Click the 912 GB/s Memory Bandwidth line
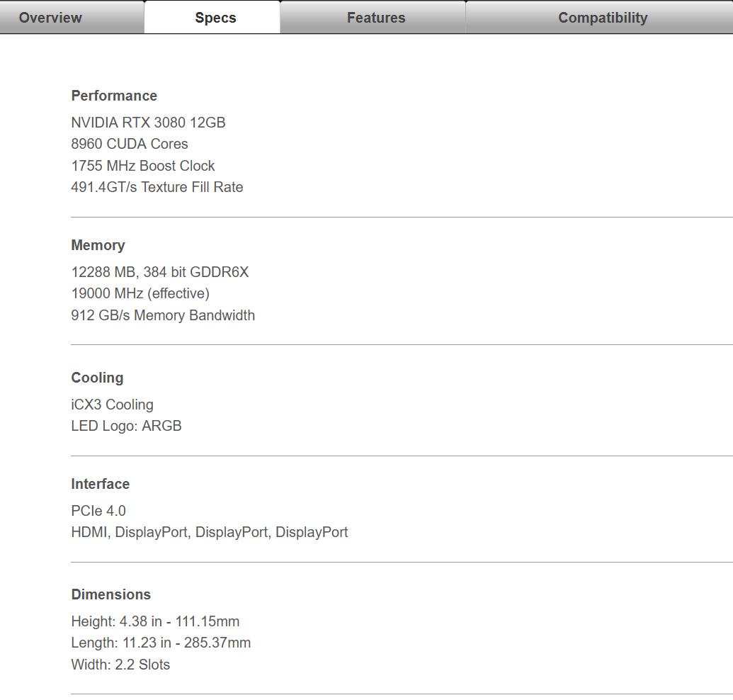Image resolution: width=733 pixels, height=700 pixels. pos(163,315)
